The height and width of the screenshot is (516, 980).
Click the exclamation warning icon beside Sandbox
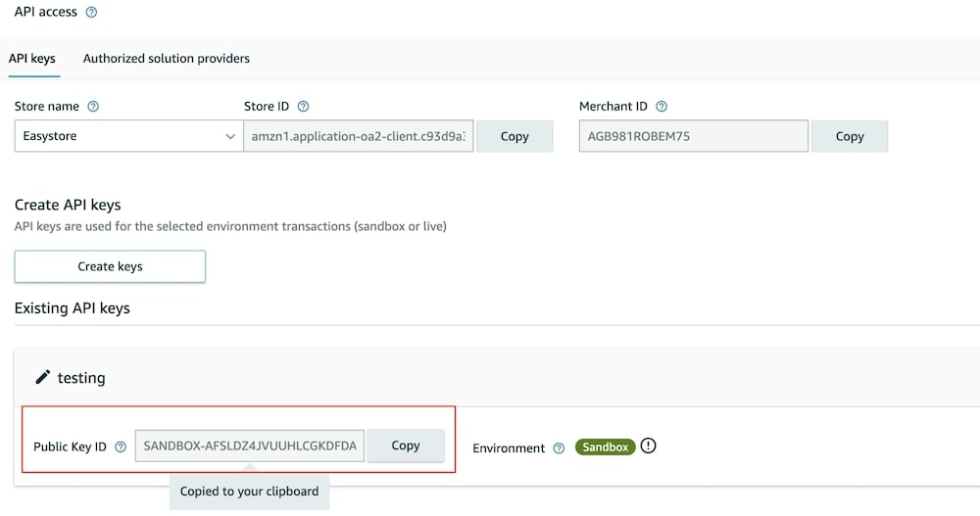648,446
